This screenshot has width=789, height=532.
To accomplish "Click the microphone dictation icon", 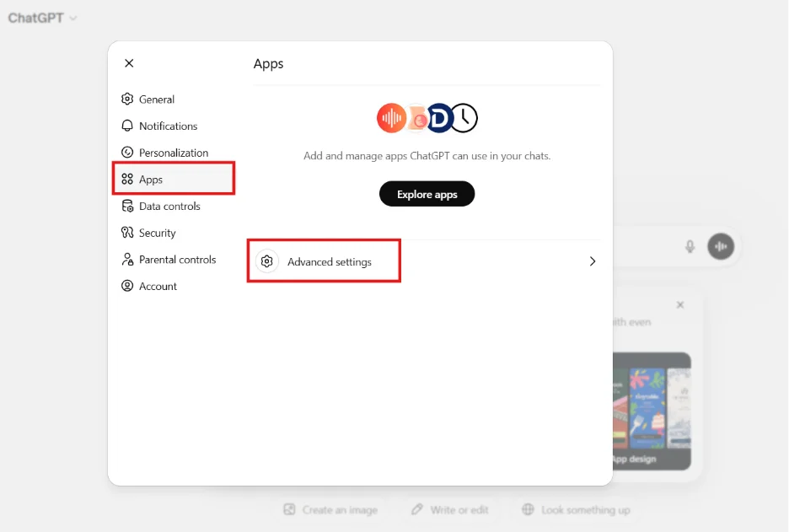I will 690,246.
